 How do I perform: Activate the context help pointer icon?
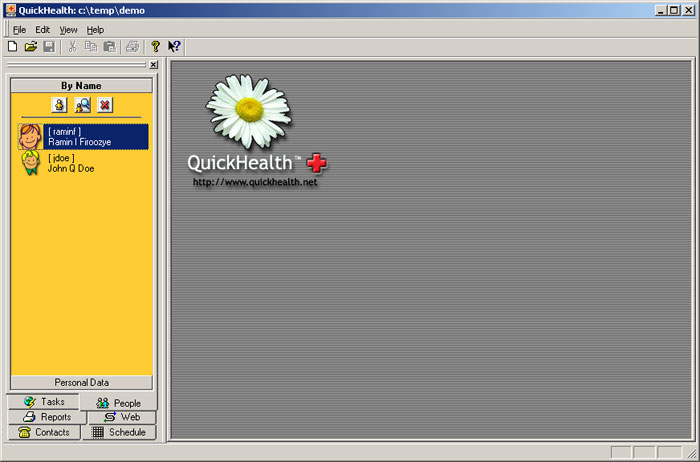[174, 46]
